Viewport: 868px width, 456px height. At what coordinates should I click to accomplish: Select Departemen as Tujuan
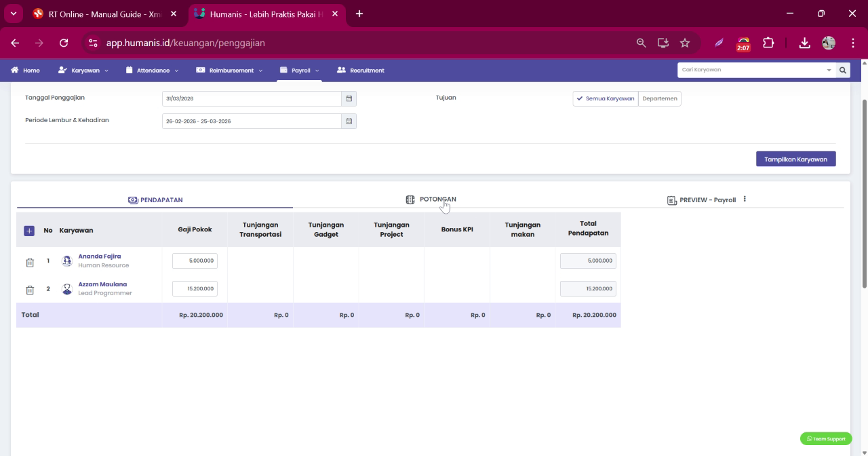coord(659,98)
